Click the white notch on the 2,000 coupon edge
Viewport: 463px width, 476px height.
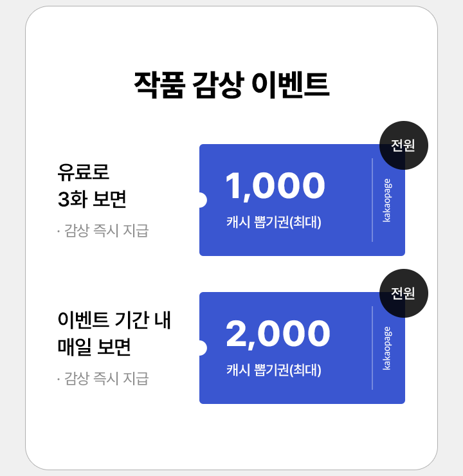click(201, 348)
